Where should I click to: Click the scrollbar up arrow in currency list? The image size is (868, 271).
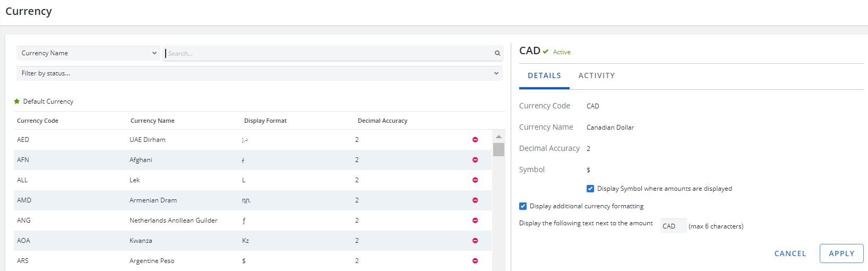(499, 137)
